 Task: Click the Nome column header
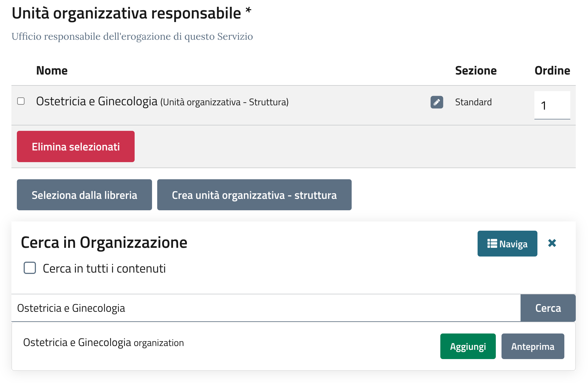(52, 71)
